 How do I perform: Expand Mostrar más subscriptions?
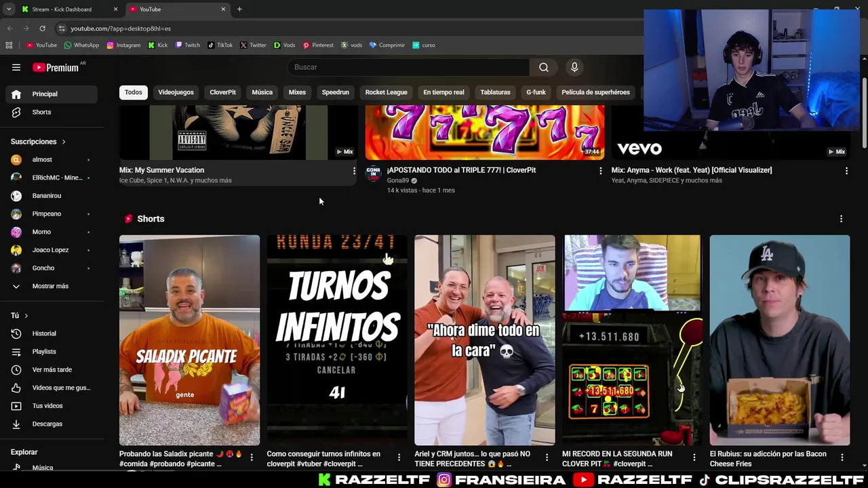51,286
